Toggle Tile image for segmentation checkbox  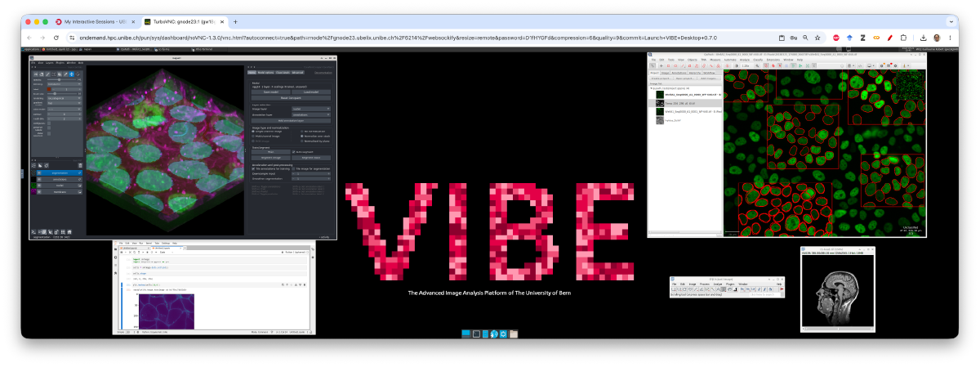294,168
